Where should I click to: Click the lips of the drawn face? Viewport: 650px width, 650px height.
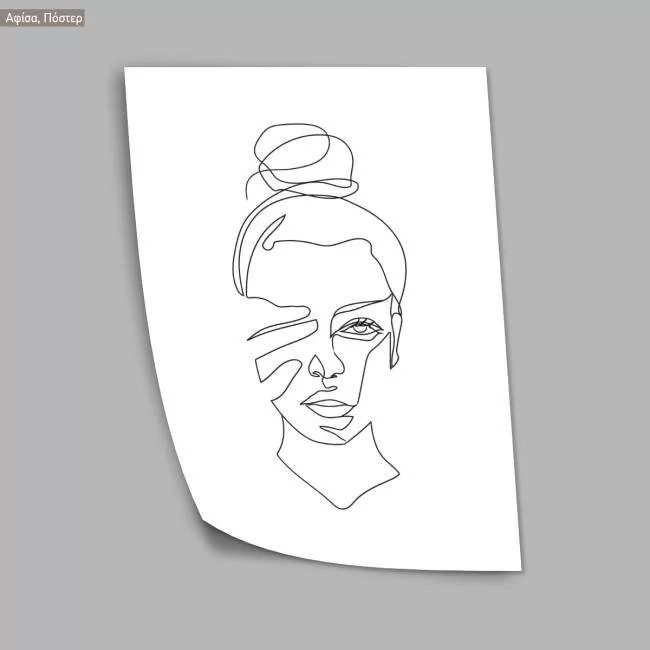(x=329, y=407)
